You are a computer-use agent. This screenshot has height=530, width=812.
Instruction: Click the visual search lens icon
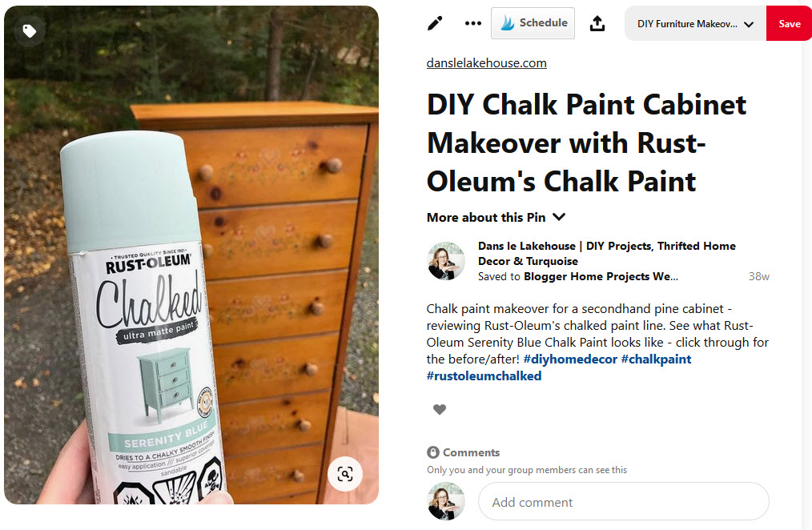pyautogui.click(x=345, y=474)
